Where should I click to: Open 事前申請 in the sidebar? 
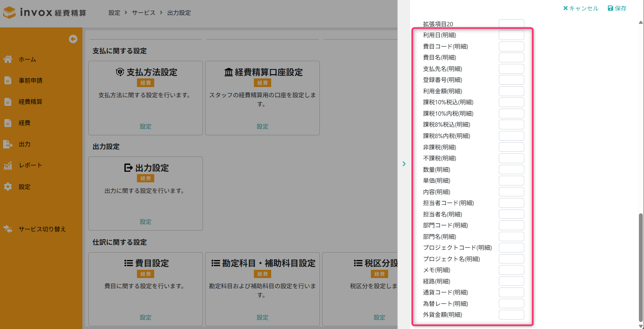click(31, 80)
